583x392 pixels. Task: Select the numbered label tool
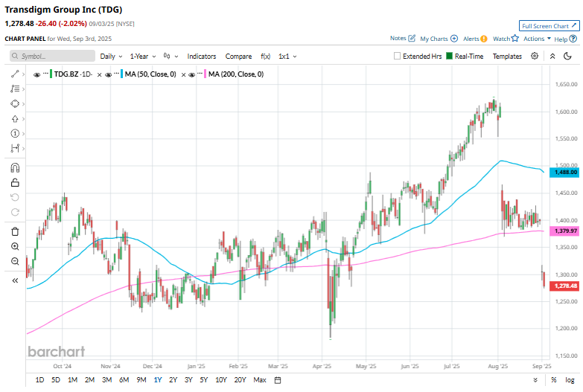pos(15,133)
